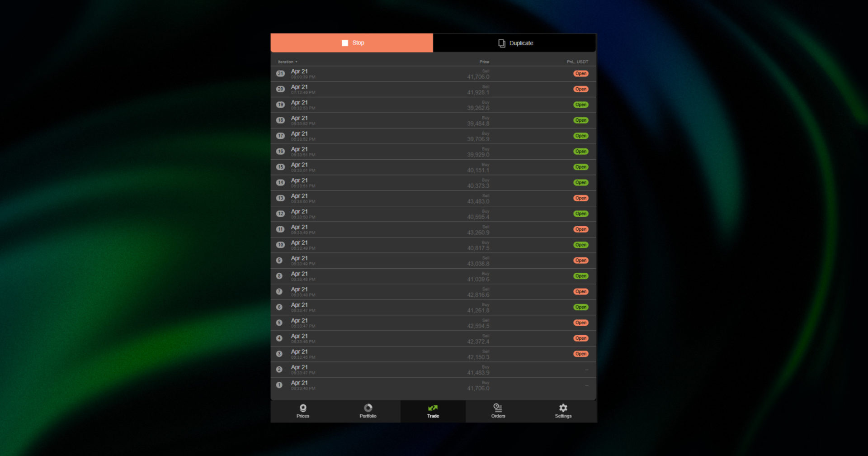Open the Portfolio pie chart icon
The image size is (868, 456).
pyautogui.click(x=368, y=408)
